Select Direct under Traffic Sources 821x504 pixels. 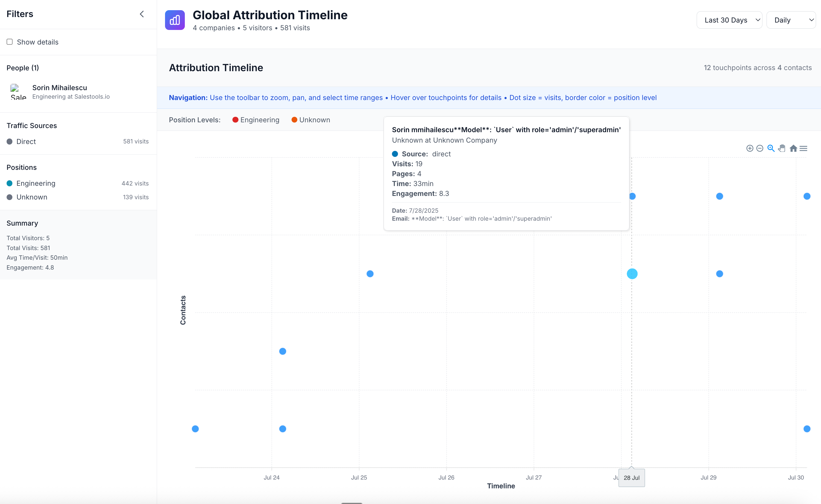(26, 141)
